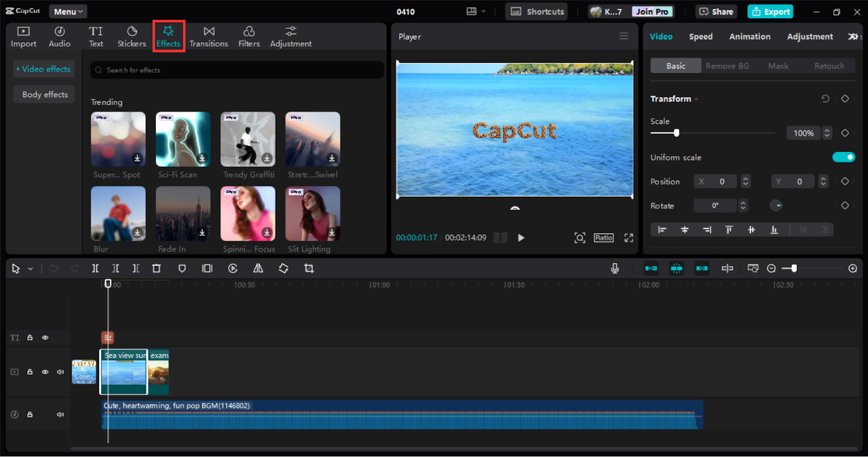Reset the Transform settings

coord(825,98)
